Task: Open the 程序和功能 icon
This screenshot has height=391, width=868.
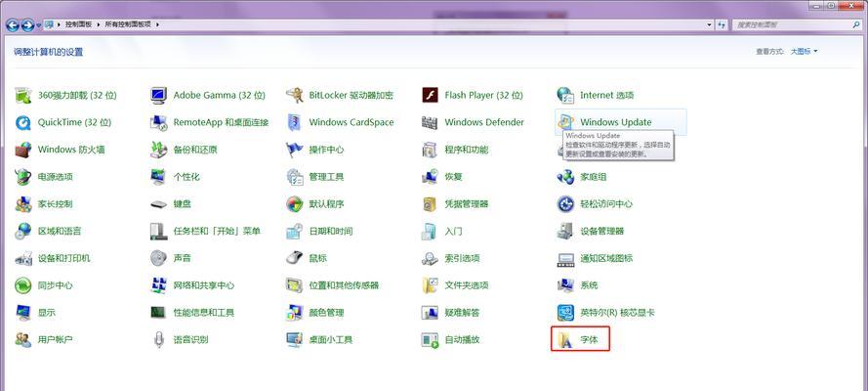Action: click(x=431, y=150)
